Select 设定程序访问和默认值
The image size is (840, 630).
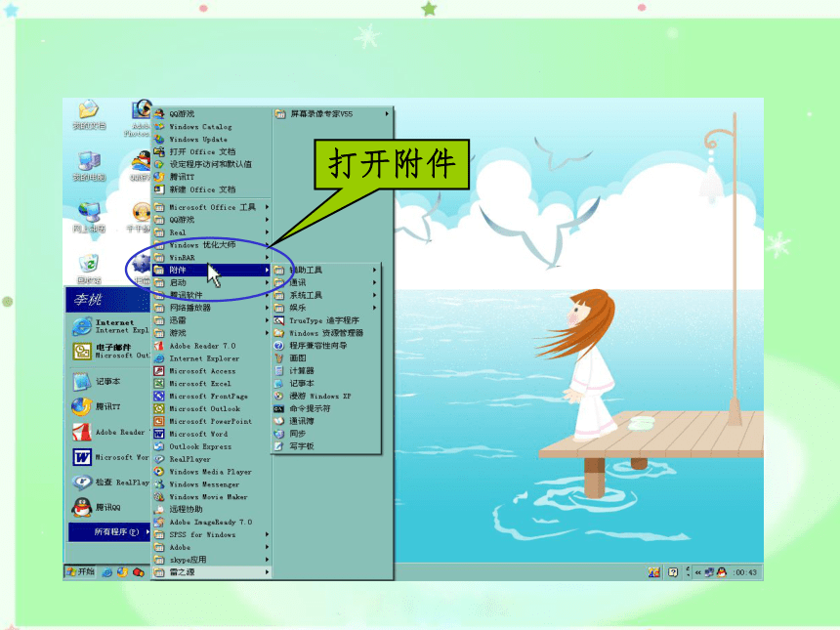212,164
